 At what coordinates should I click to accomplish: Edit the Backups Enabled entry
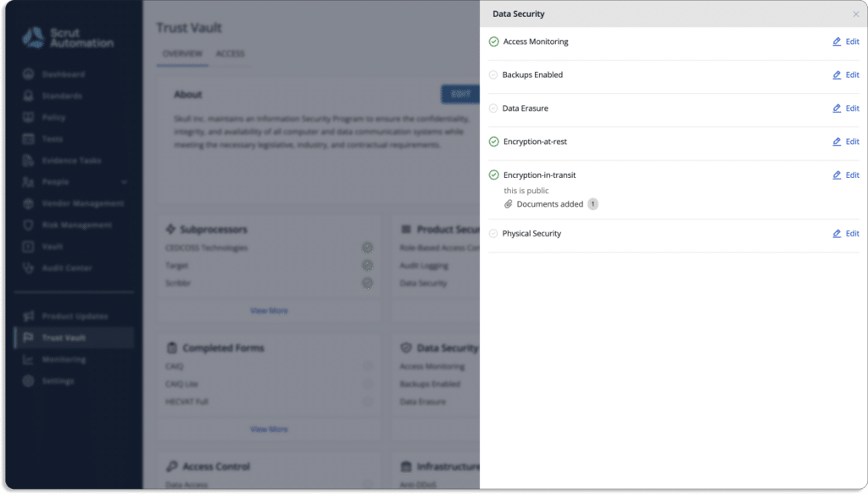pos(846,75)
